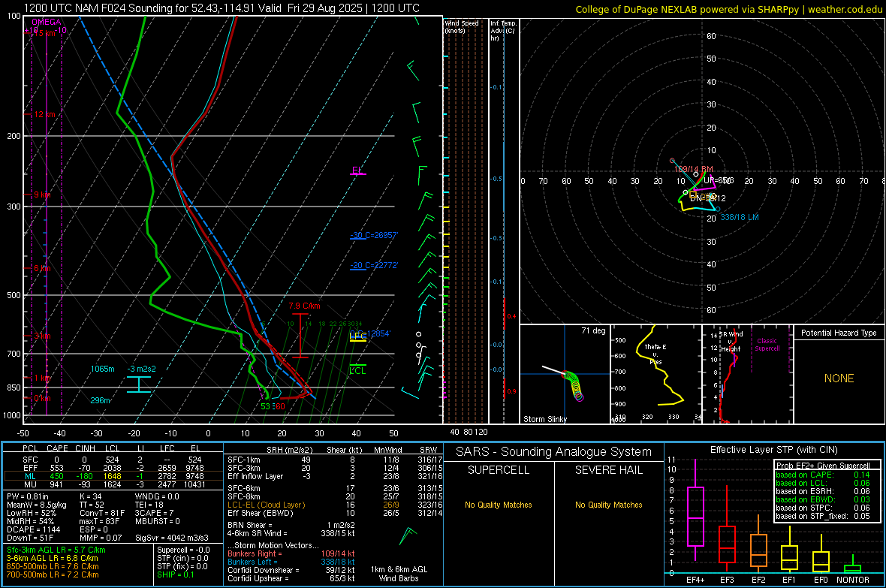Click the -20 C=22772' height label
886x588 pixels.
point(374,265)
